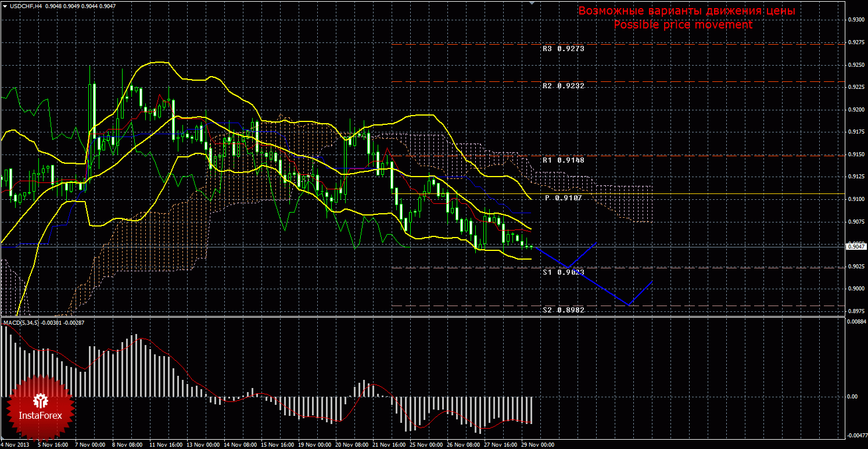Screen dimensions: 868x449
Task: Select the P 0.9107 pivot label
Action: pos(563,198)
